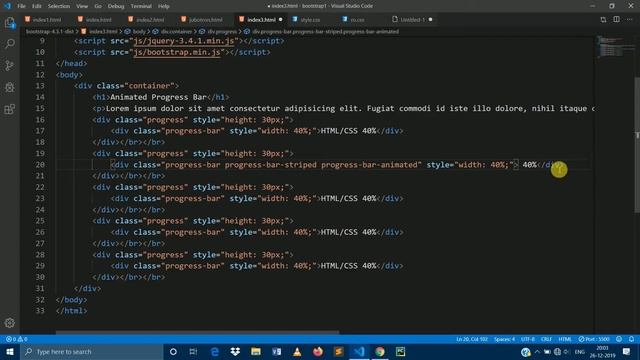Click in the Windows search box
This screenshot has height=360, width=640.
tap(92, 352)
